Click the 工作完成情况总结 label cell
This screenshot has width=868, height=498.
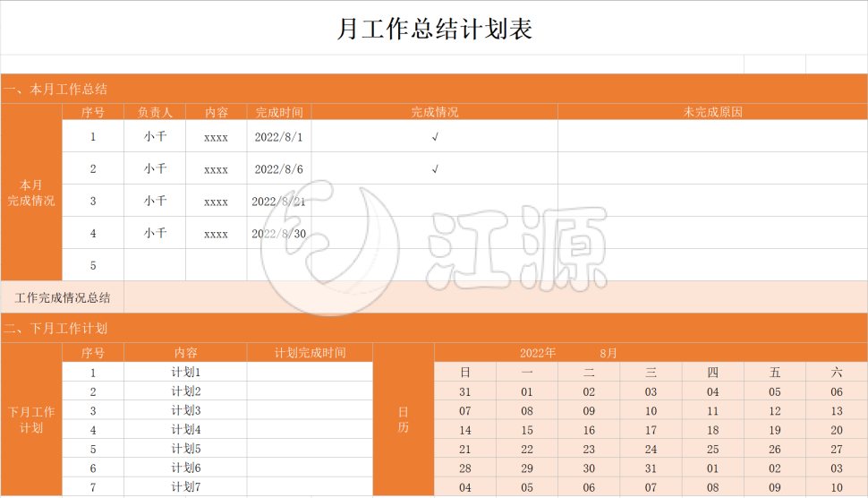coord(63,297)
